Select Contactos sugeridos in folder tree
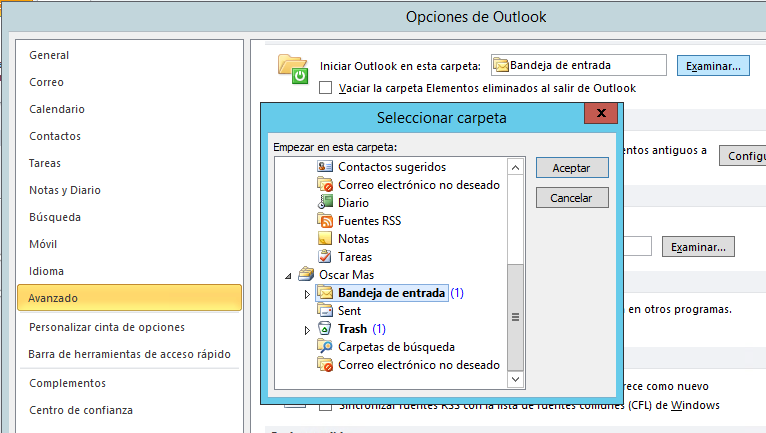This screenshot has height=433, width=766. pos(392,167)
